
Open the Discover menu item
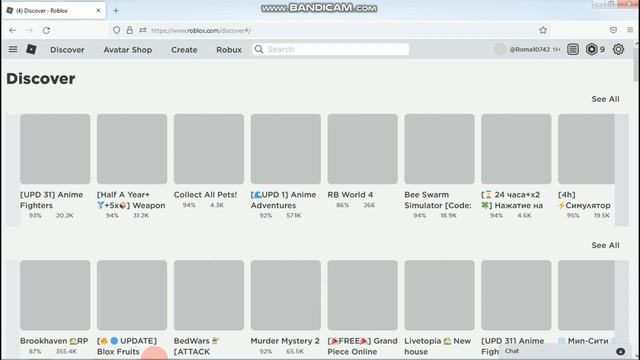67,50
